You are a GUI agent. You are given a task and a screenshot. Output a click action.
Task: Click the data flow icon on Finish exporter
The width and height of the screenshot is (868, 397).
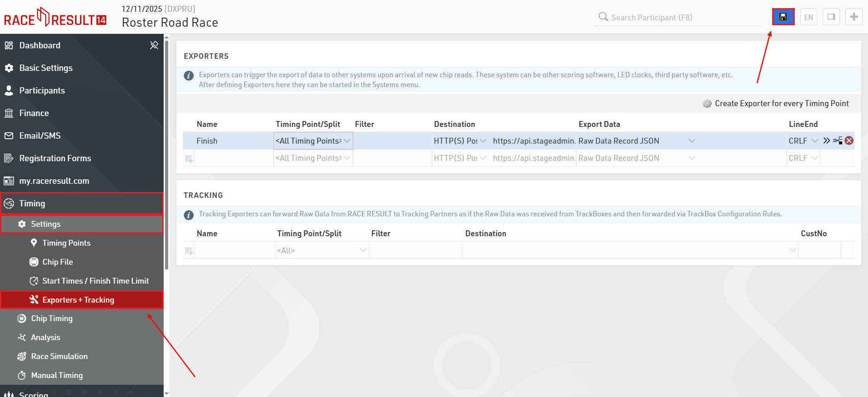pyautogui.click(x=838, y=140)
